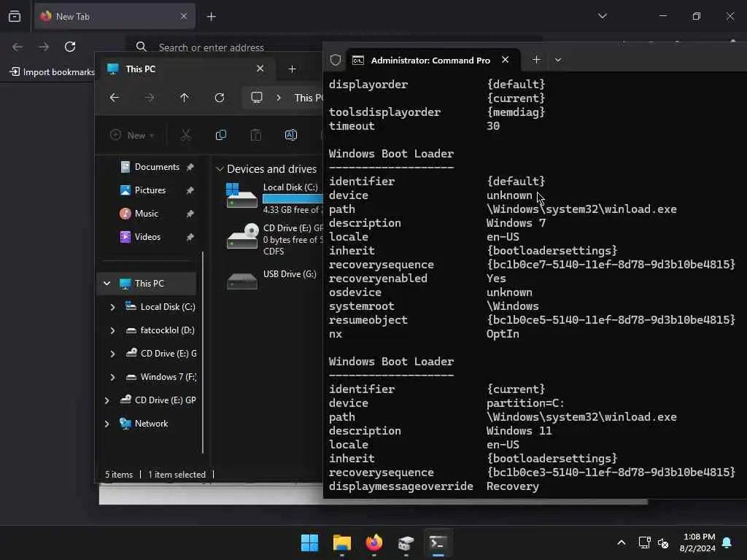Open a new Terminal tab

pyautogui.click(x=536, y=60)
